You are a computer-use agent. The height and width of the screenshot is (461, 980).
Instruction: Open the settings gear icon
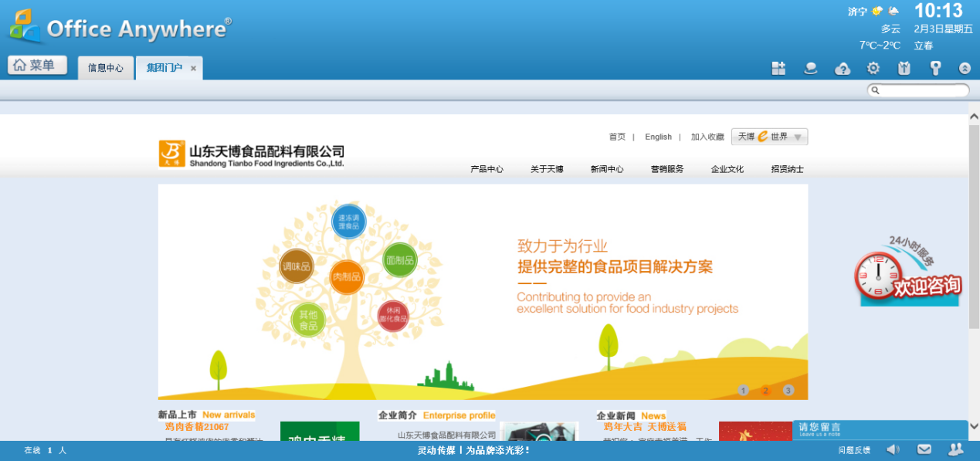(x=873, y=69)
